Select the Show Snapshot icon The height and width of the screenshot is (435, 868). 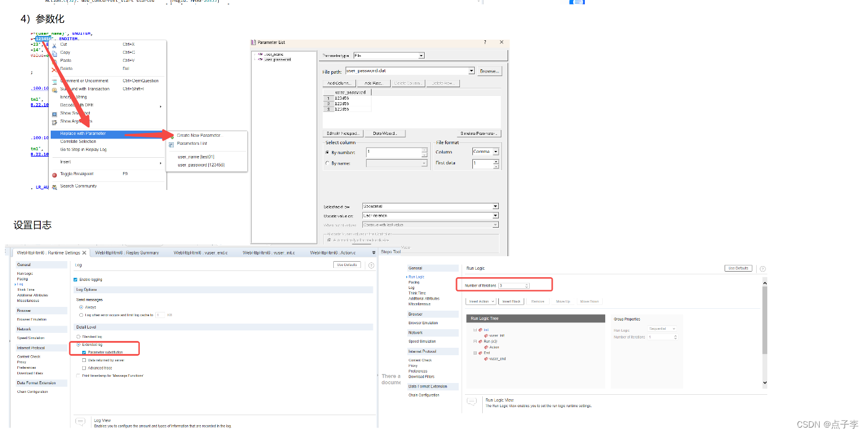(x=54, y=113)
